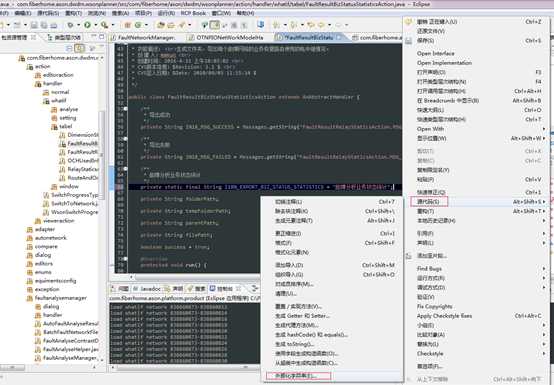The width and height of the screenshot is (554, 385).
Task: Open dropdown arrow next to Debug icon
Action: pos(78,25)
